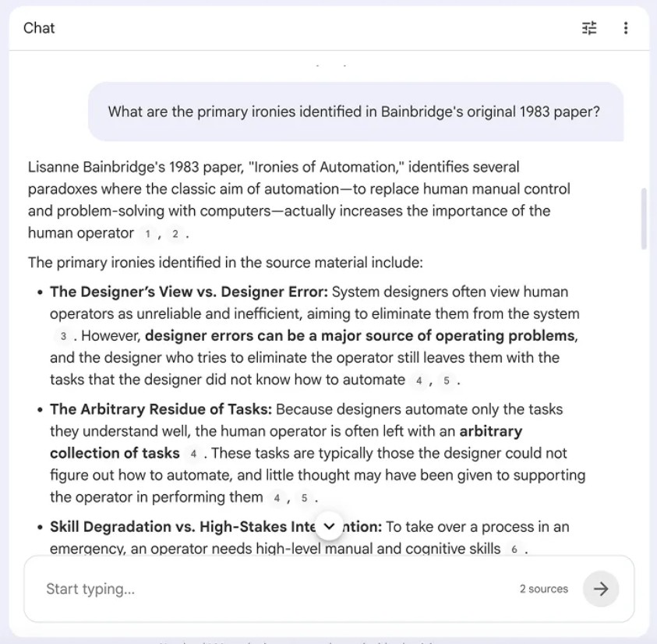
Task: Open citation 5 after how to automate
Action: pos(447,380)
